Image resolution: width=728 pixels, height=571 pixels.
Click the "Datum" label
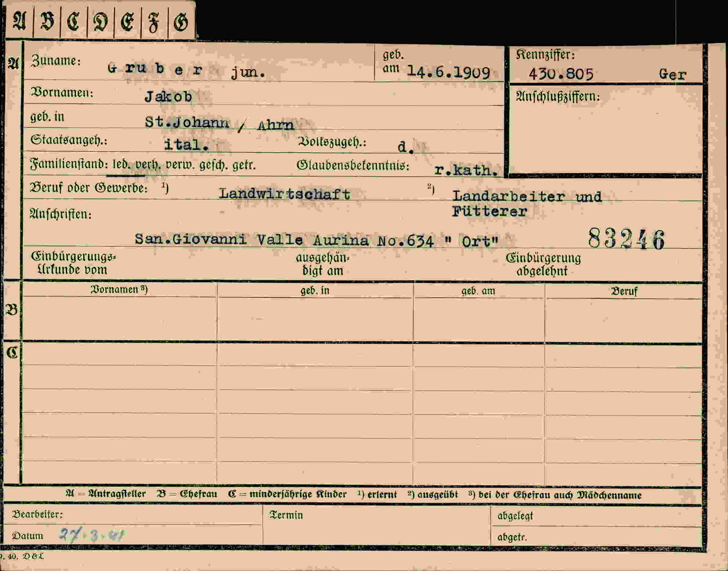pyautogui.click(x=28, y=536)
